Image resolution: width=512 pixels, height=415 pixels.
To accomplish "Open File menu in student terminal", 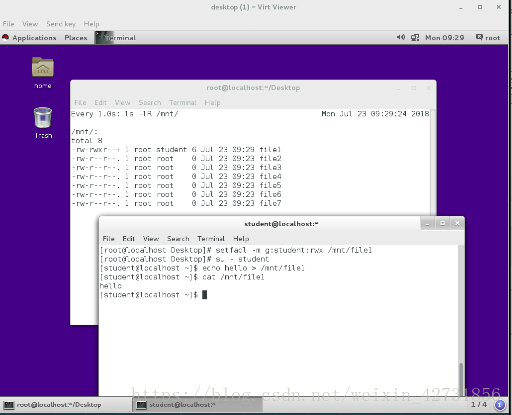I will [x=108, y=238].
